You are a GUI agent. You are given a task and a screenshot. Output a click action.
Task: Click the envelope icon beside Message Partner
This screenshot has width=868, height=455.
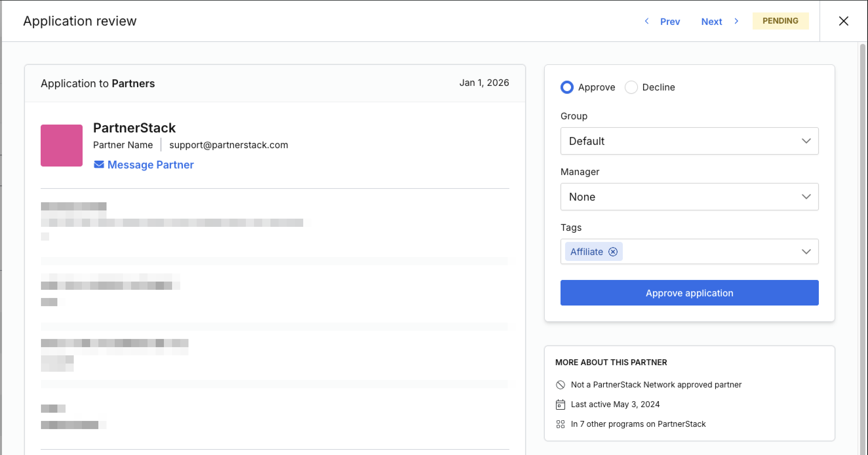99,165
